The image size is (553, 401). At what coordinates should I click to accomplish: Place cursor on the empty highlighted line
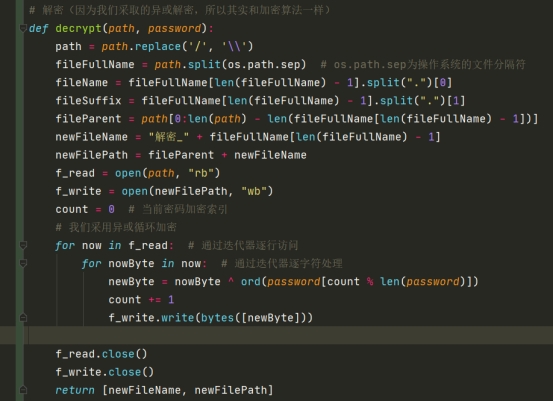(276, 335)
